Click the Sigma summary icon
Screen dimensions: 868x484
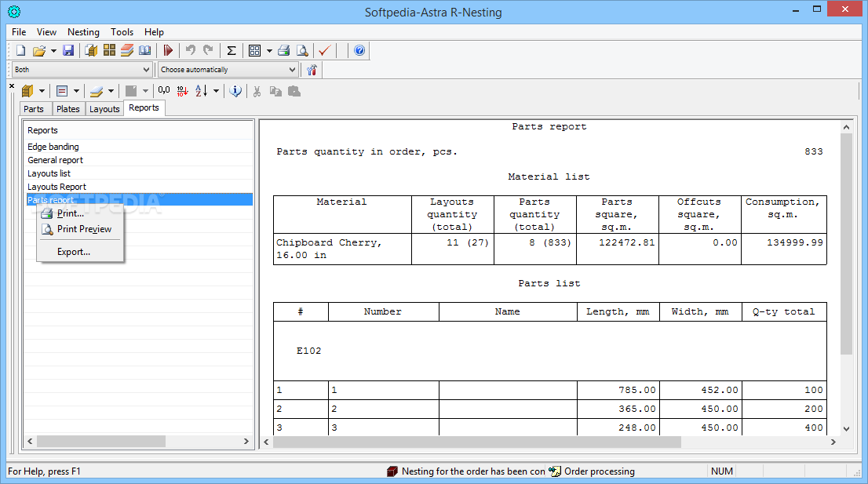coord(232,50)
